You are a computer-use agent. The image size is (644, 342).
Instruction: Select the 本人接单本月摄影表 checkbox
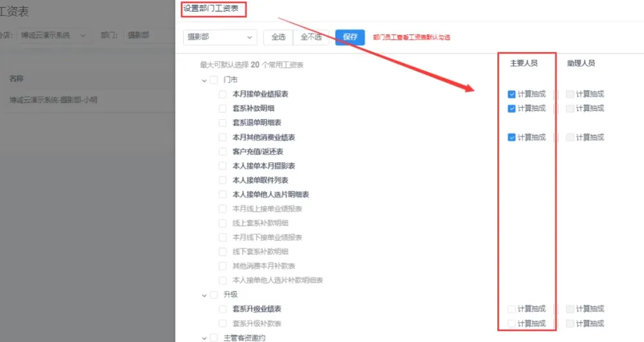223,166
